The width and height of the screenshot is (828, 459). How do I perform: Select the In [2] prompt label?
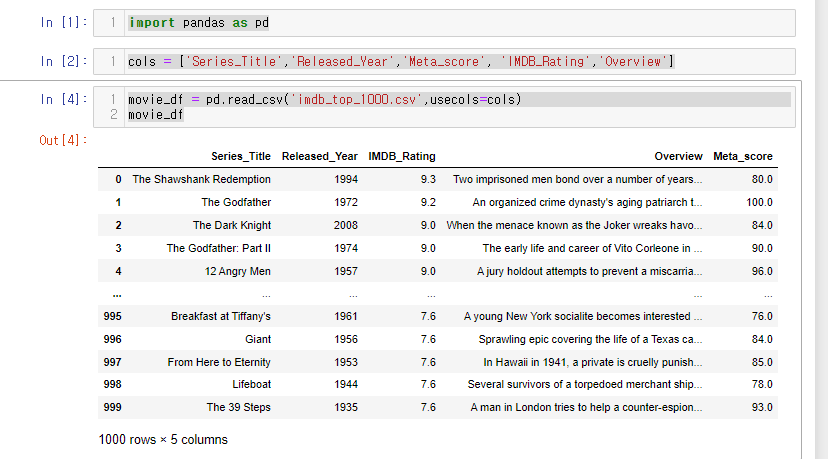(x=63, y=61)
